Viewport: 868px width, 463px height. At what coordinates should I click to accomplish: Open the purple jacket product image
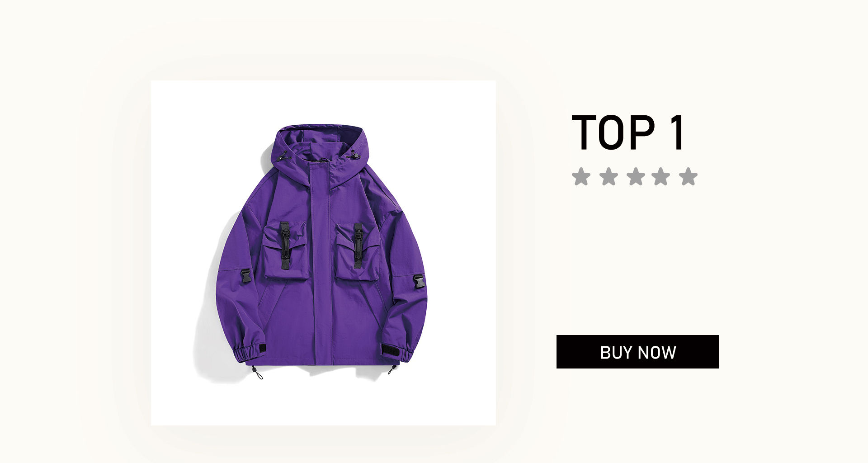click(323, 253)
